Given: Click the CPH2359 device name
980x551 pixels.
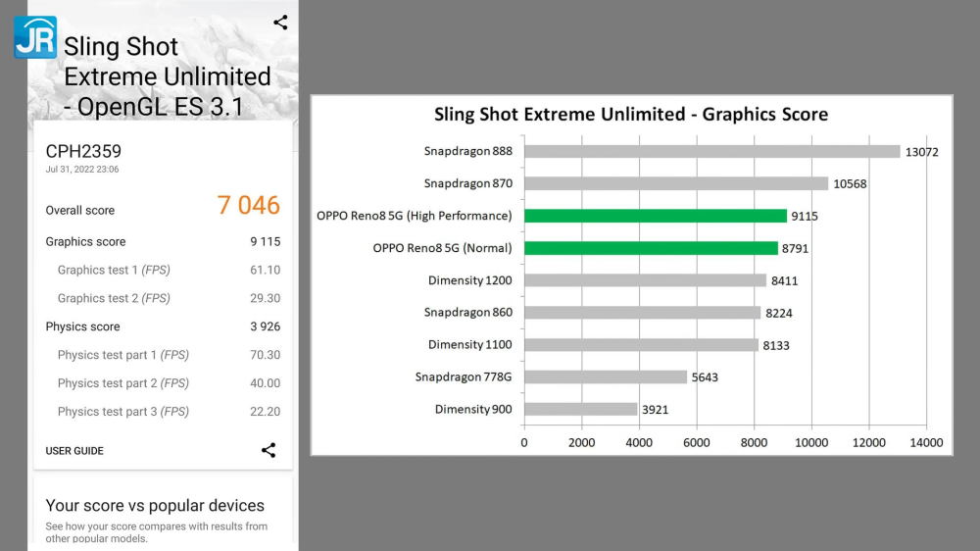Looking at the screenshot, I should [83, 151].
